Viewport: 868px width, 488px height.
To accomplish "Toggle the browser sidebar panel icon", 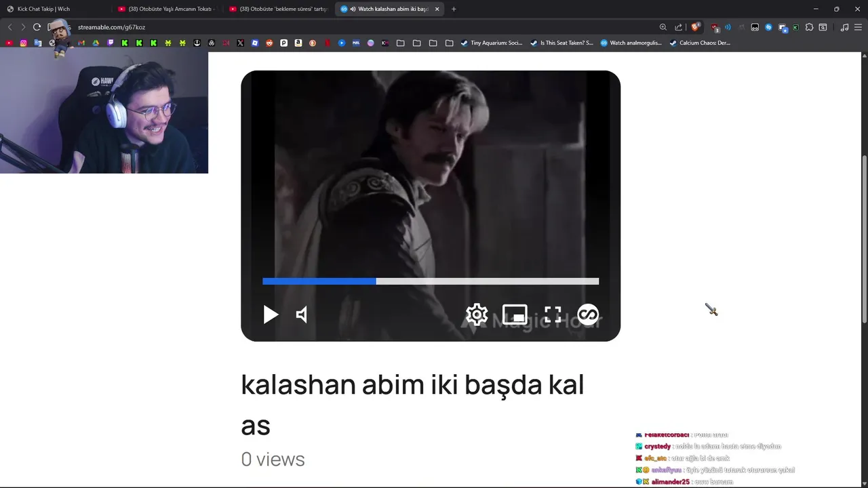I will click(x=823, y=27).
